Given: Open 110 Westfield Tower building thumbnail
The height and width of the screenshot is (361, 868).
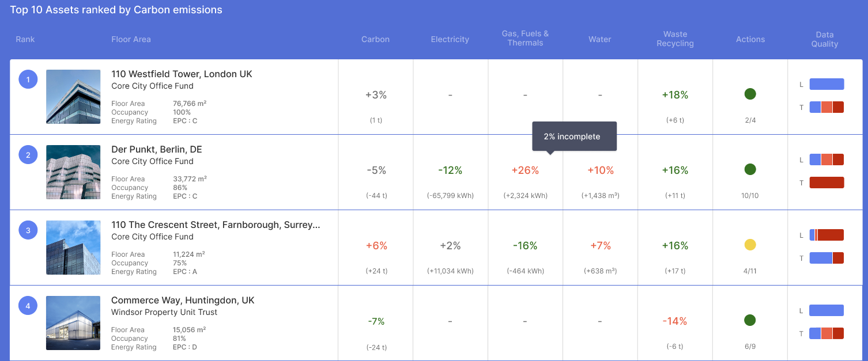Looking at the screenshot, I should point(73,97).
